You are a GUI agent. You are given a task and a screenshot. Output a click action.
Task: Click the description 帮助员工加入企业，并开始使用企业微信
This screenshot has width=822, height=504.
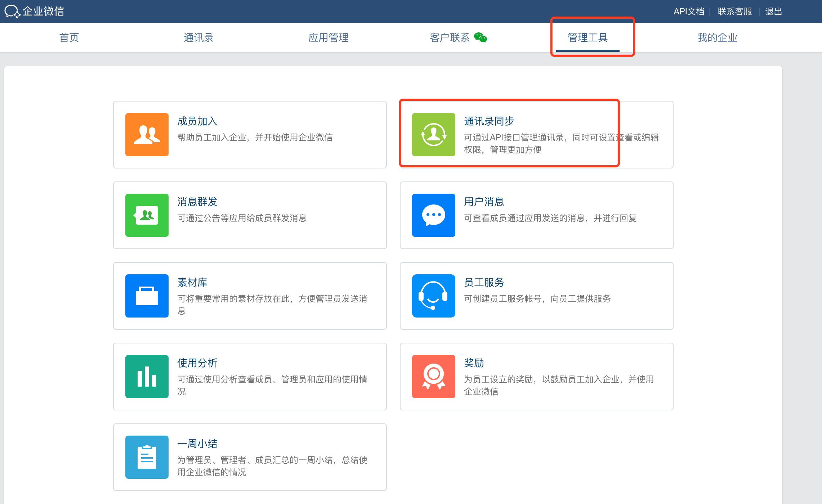[x=255, y=138]
